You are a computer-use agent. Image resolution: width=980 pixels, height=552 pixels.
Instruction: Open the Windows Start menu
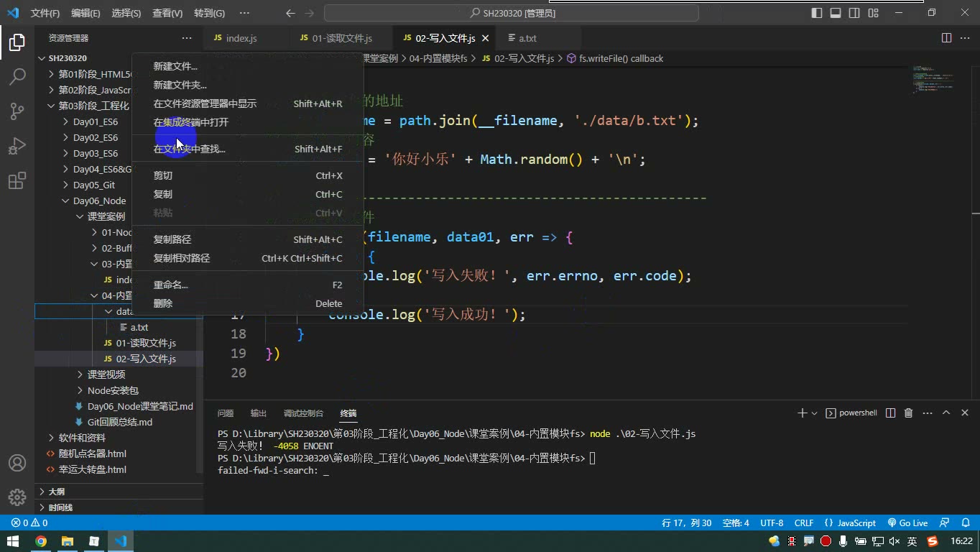tap(13, 541)
